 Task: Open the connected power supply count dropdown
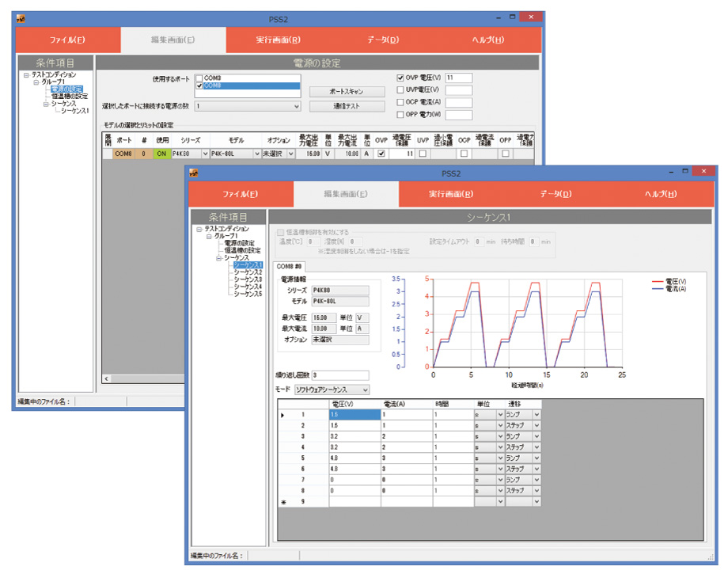pyautogui.click(x=297, y=106)
